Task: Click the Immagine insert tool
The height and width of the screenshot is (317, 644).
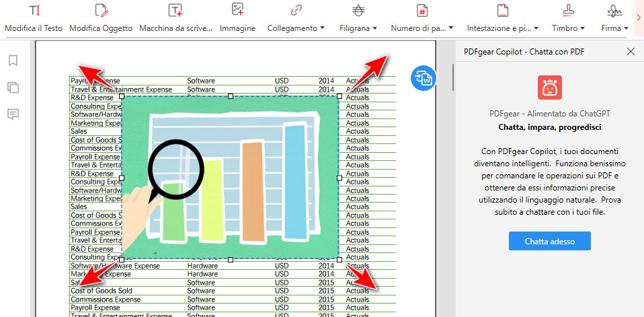Action: point(237,18)
